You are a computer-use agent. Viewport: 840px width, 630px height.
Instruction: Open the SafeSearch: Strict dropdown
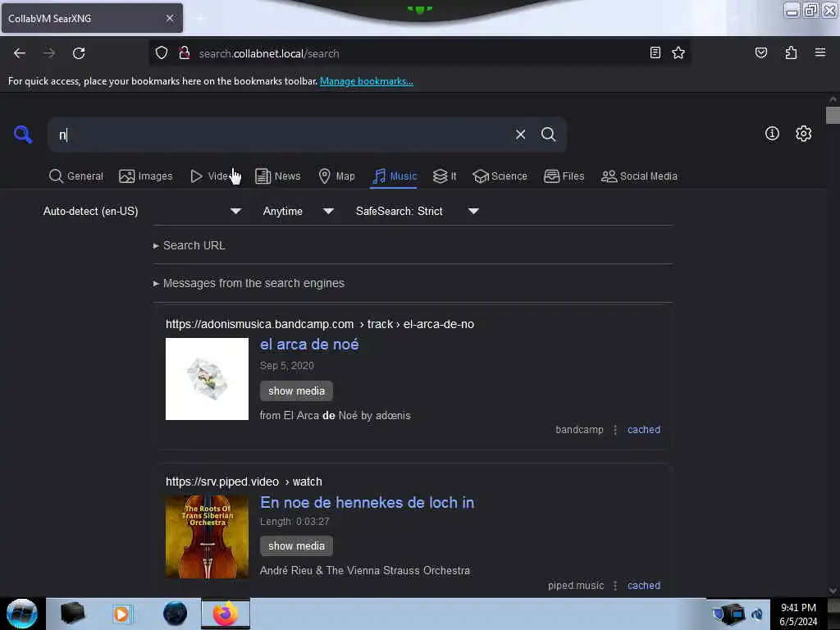click(417, 211)
